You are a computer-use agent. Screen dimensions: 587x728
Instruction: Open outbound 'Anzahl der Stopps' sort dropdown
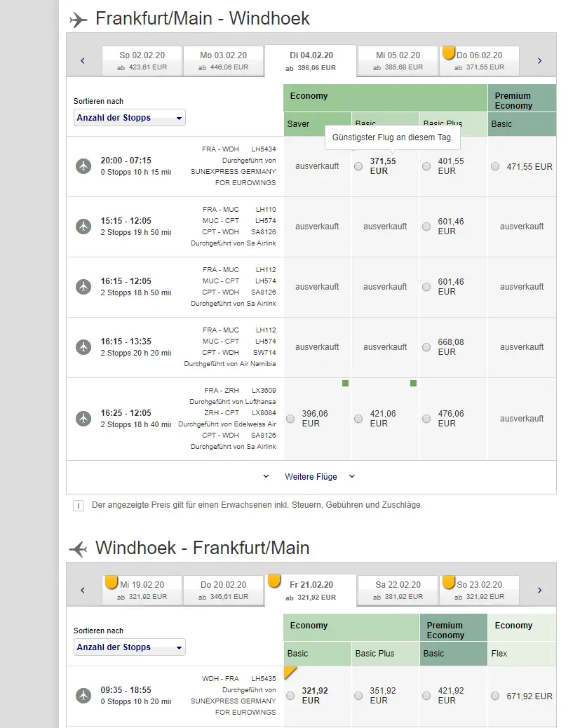(130, 118)
